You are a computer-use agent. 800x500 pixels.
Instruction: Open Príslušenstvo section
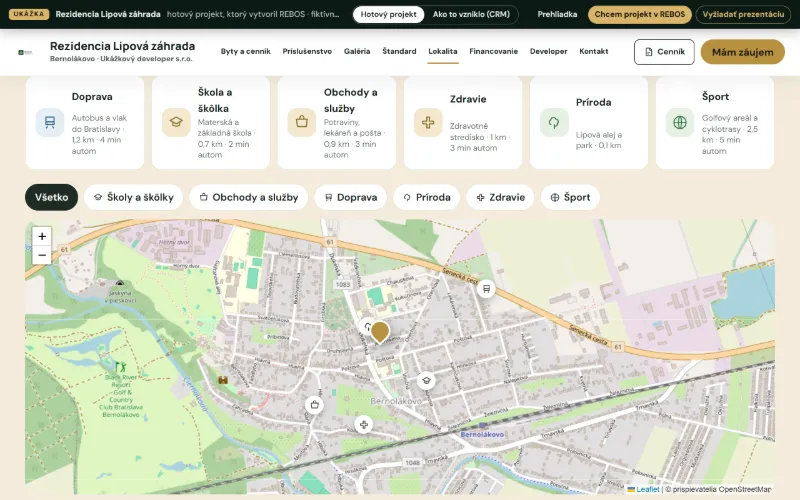307,52
